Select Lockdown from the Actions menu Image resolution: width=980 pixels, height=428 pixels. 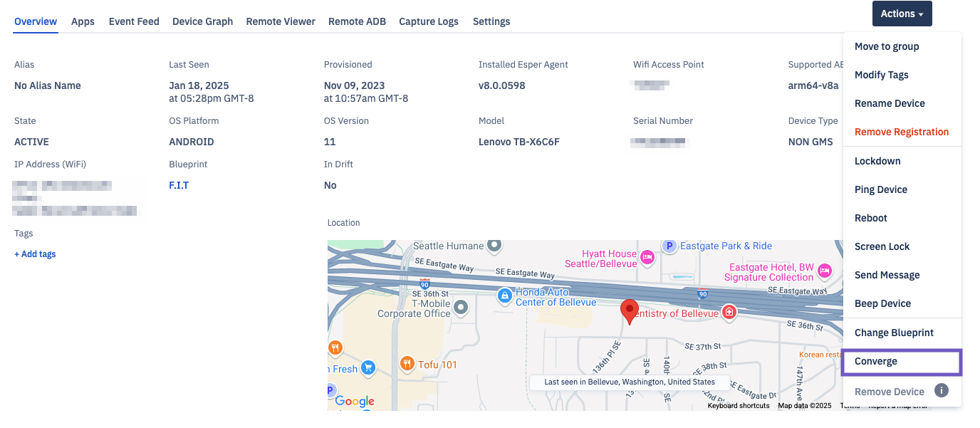[x=902, y=161]
